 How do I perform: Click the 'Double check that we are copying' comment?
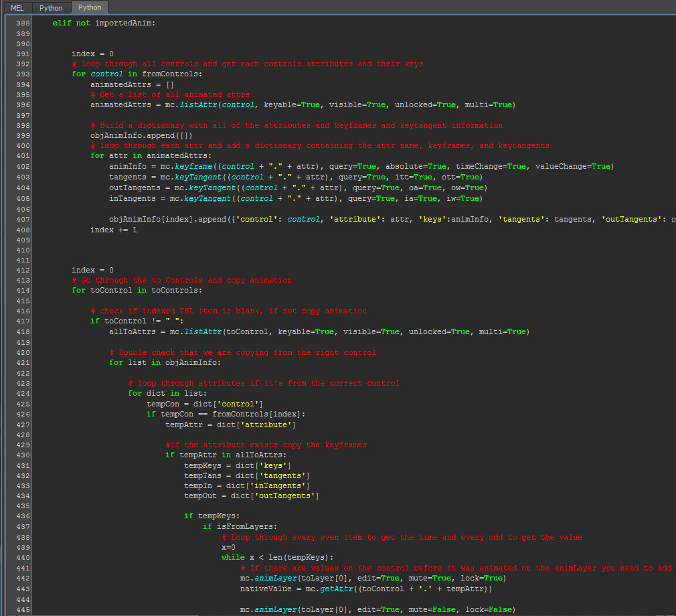point(242,352)
